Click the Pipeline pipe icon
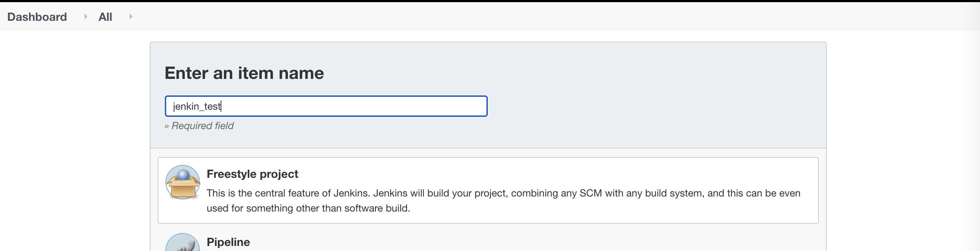Viewport: 980px width, 251px height. pyautogui.click(x=183, y=243)
